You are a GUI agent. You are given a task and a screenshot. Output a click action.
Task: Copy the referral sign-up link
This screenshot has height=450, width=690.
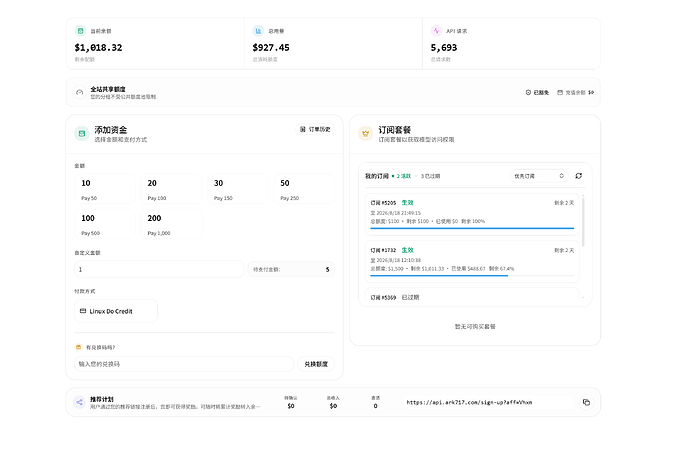(x=586, y=402)
